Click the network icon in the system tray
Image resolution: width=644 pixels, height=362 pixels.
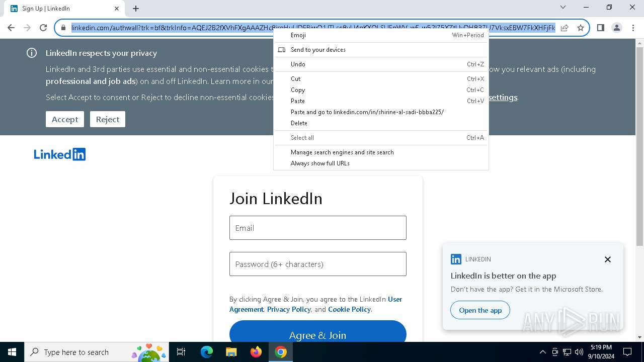[567, 352]
